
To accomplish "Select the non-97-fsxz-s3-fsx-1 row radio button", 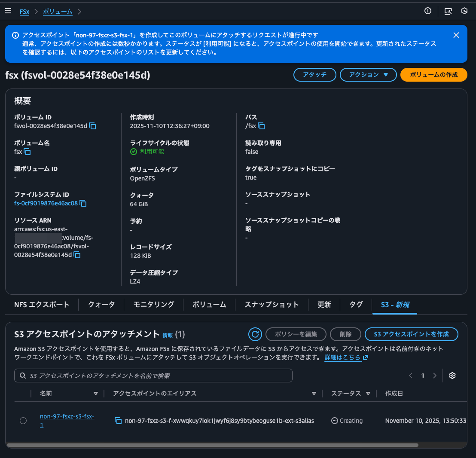I will pyautogui.click(x=23, y=421).
